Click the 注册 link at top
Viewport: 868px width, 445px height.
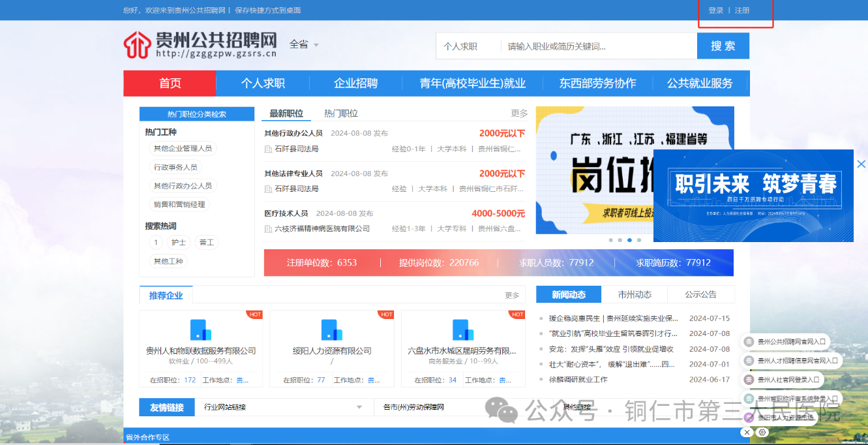click(742, 10)
